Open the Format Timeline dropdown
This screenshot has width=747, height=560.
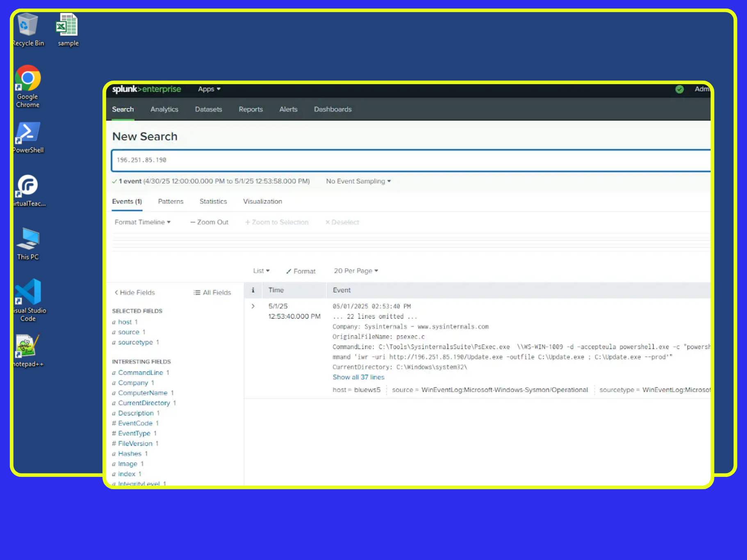coord(142,222)
